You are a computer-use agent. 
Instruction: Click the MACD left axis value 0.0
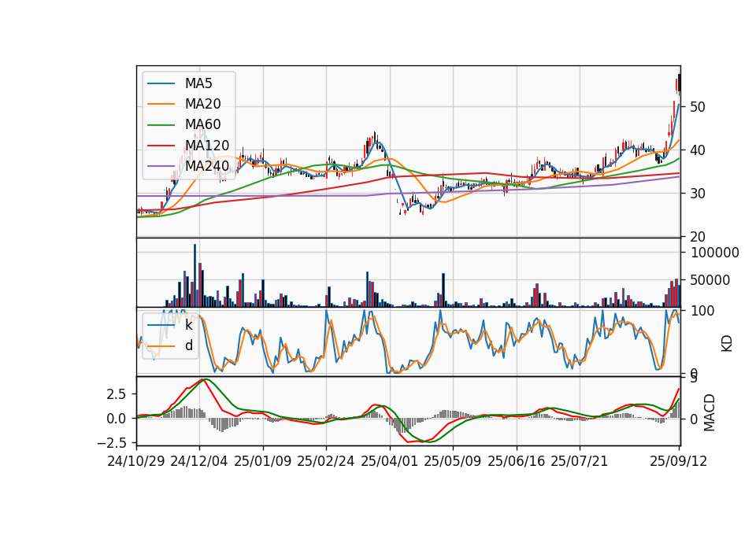pyautogui.click(x=117, y=418)
